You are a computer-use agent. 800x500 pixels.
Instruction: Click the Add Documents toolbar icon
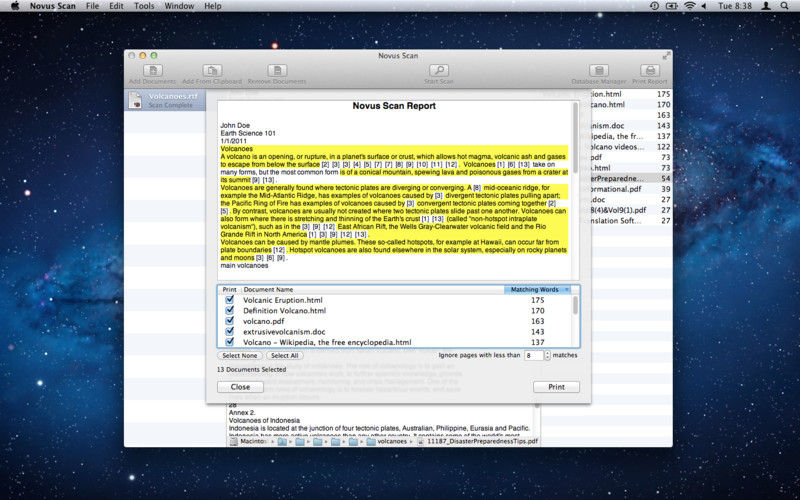click(x=153, y=70)
